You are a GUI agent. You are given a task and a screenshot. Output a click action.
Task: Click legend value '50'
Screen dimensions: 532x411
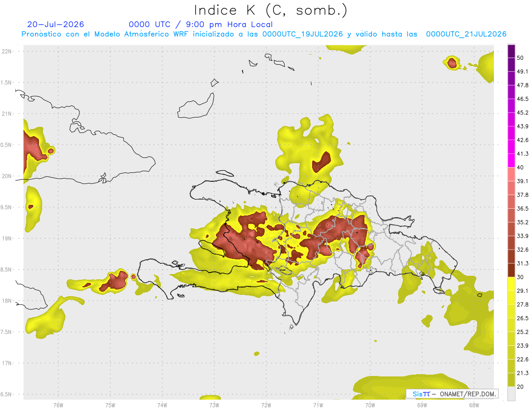pyautogui.click(x=521, y=58)
